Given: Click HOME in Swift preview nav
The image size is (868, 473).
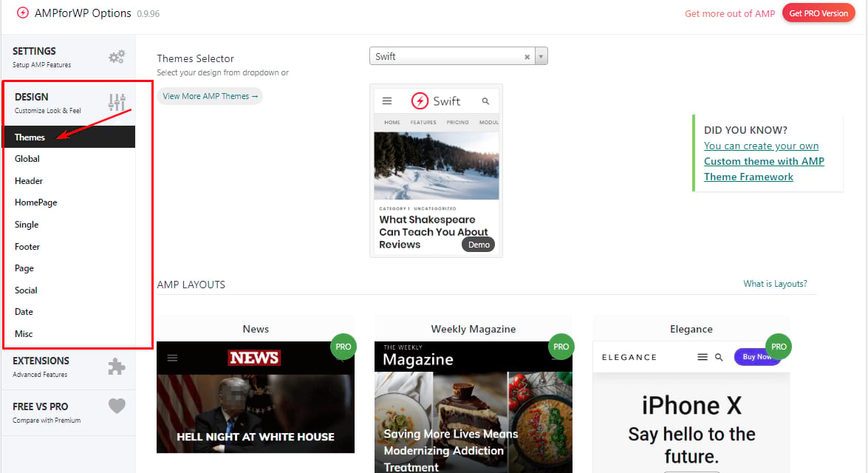Looking at the screenshot, I should pyautogui.click(x=392, y=123).
